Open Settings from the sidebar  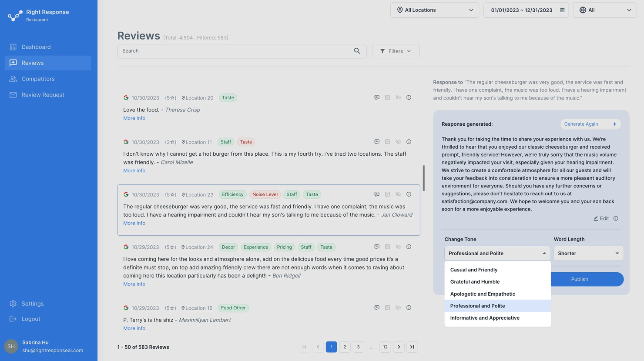(x=32, y=303)
